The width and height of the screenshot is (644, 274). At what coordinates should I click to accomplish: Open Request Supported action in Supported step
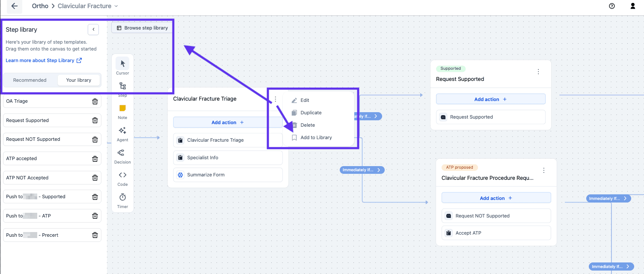coord(491,117)
